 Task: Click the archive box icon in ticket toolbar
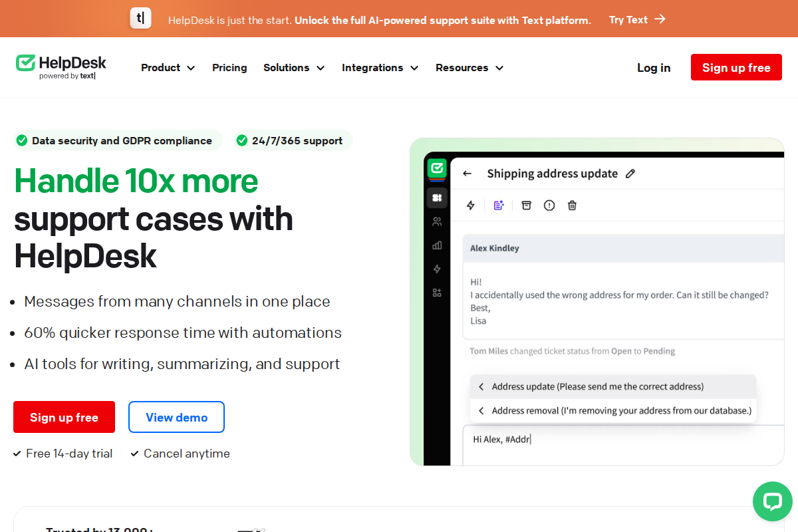pos(527,205)
